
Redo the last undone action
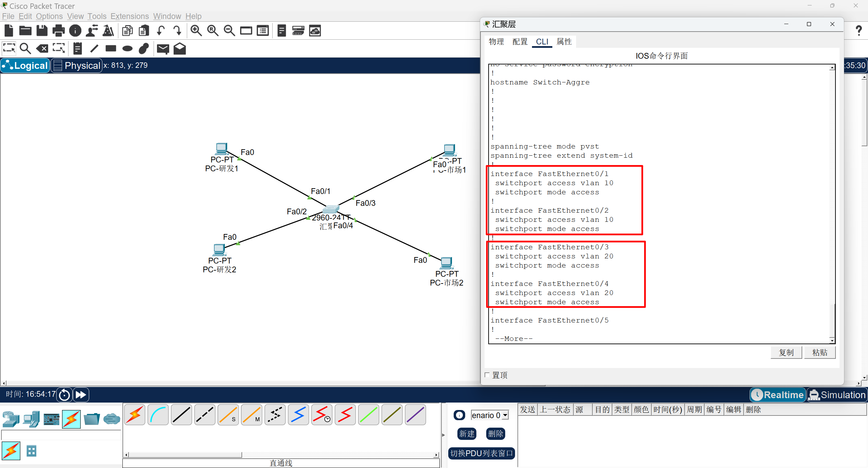pyautogui.click(x=177, y=31)
